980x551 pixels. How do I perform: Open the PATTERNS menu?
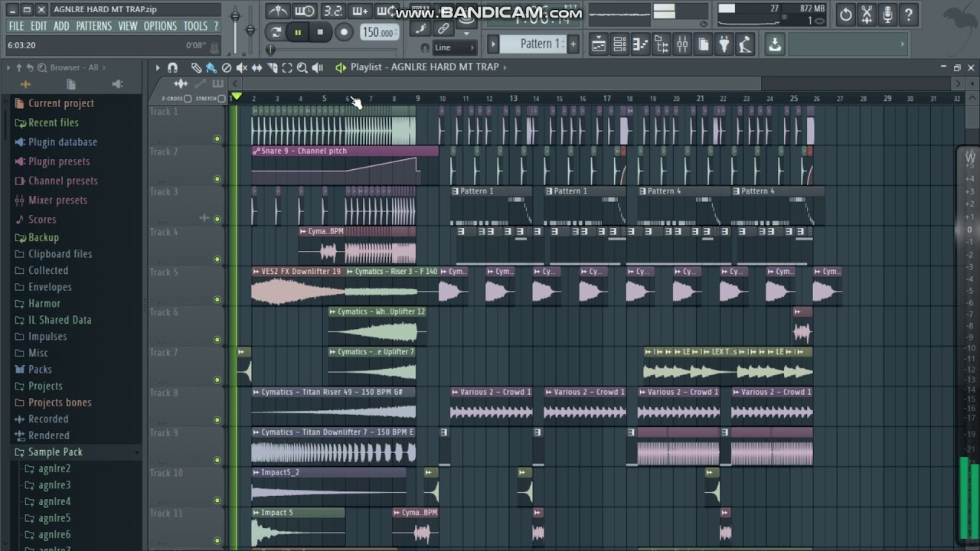click(x=94, y=26)
